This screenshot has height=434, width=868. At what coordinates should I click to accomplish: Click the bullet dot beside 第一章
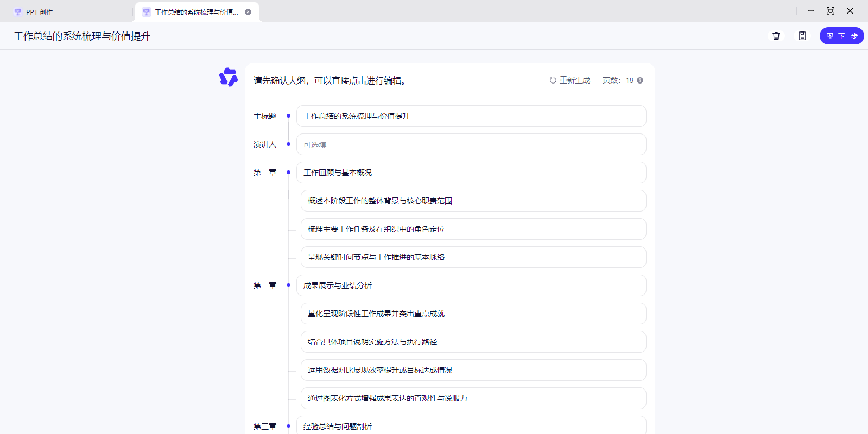(x=288, y=173)
